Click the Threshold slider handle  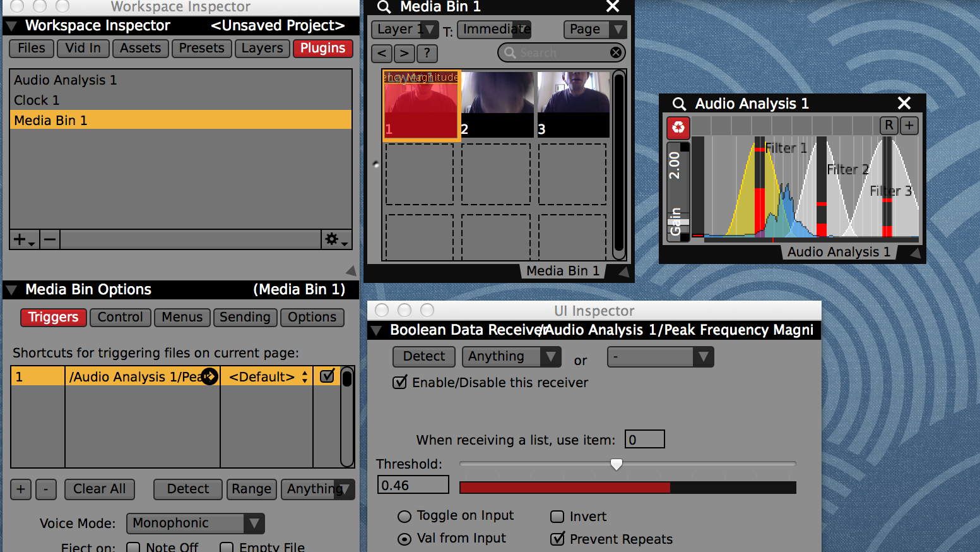click(617, 464)
